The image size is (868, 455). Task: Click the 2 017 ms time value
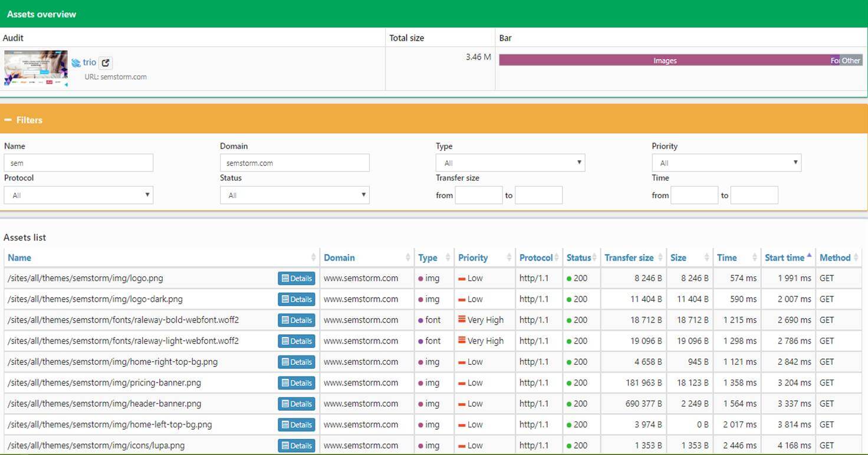click(x=740, y=424)
